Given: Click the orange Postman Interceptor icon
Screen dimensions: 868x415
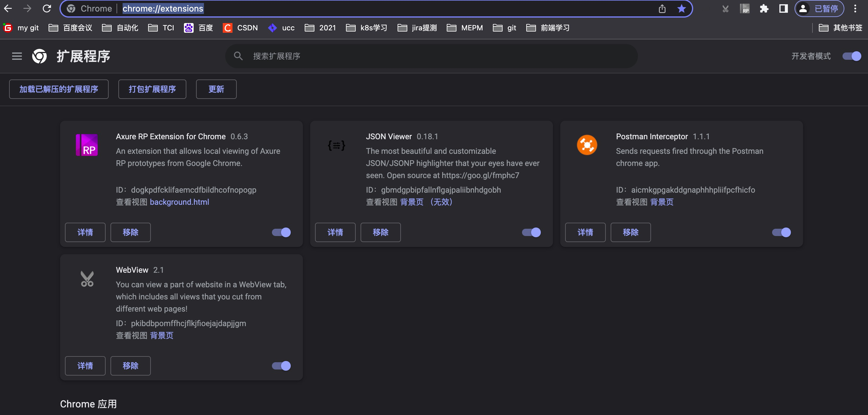Looking at the screenshot, I should coord(587,145).
